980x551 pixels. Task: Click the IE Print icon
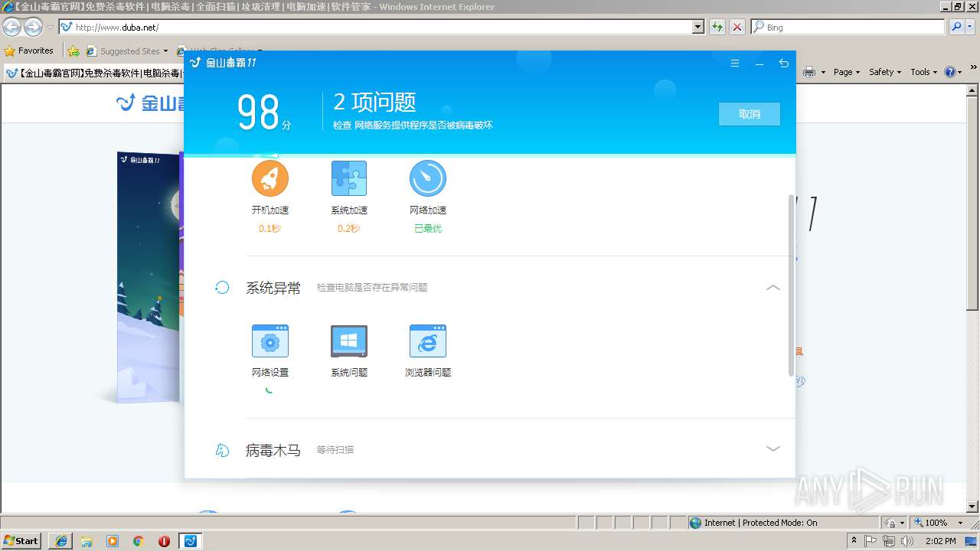(x=809, y=72)
